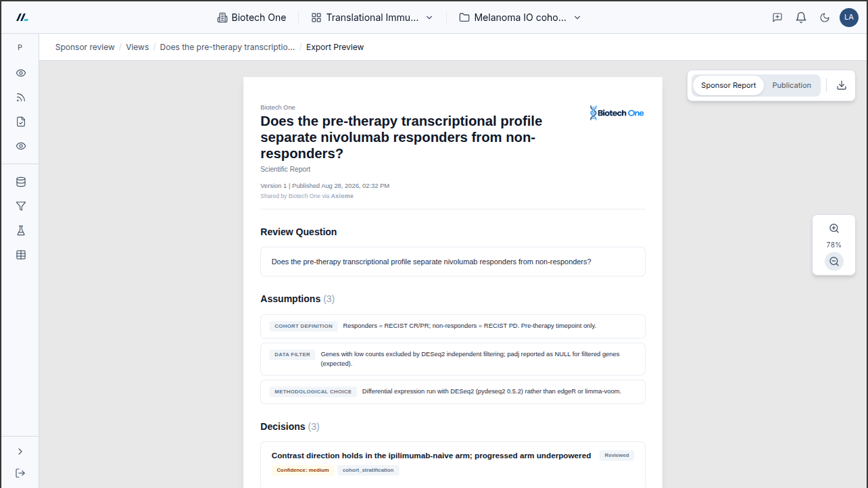Switch to the Sponsor Report tab

728,86
